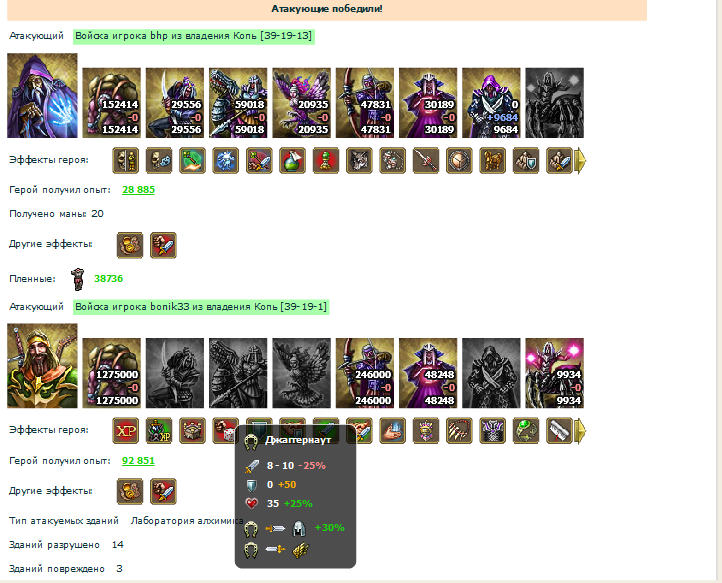Click the money bag icon under first hero
Image resolution: width=722 pixels, height=583 pixels.
tap(130, 245)
